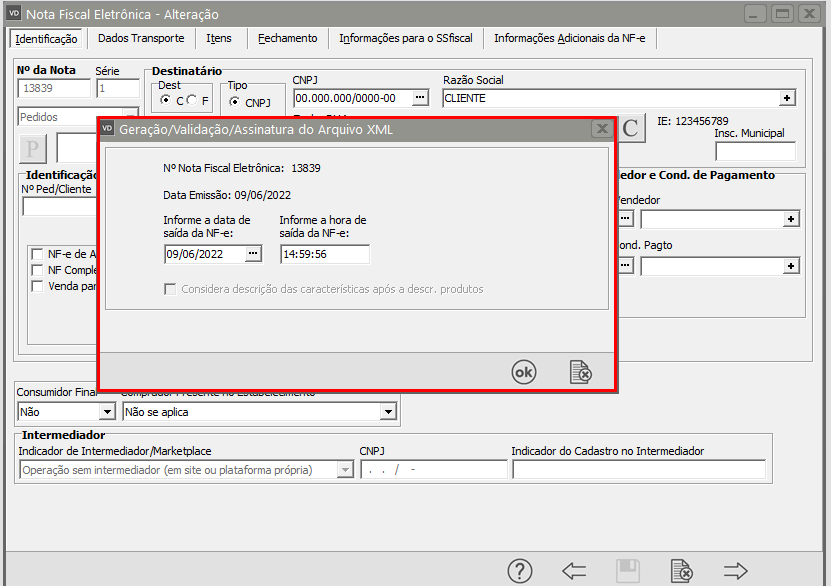Image resolution: width=831 pixels, height=586 pixels.
Task: Select the Dest 'F' radio option
Action: click(x=191, y=101)
